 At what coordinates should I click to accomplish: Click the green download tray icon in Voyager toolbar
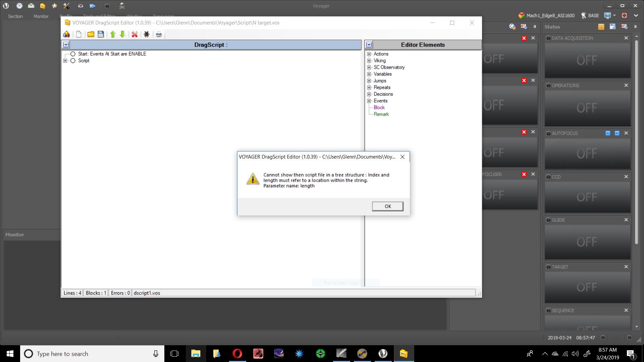(x=31, y=6)
